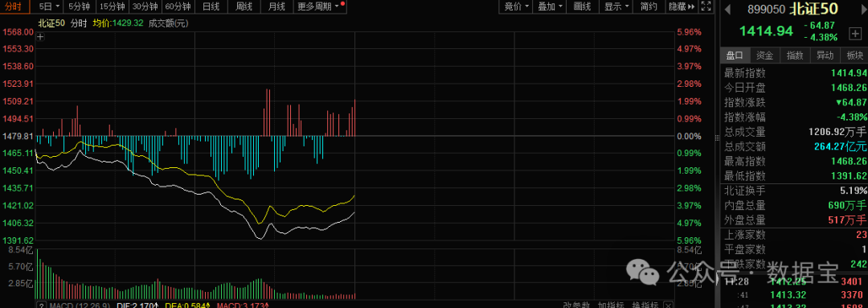This screenshot has height=308, width=868.
Task: Toggle the 画线 drawing mode
Action: tap(582, 6)
